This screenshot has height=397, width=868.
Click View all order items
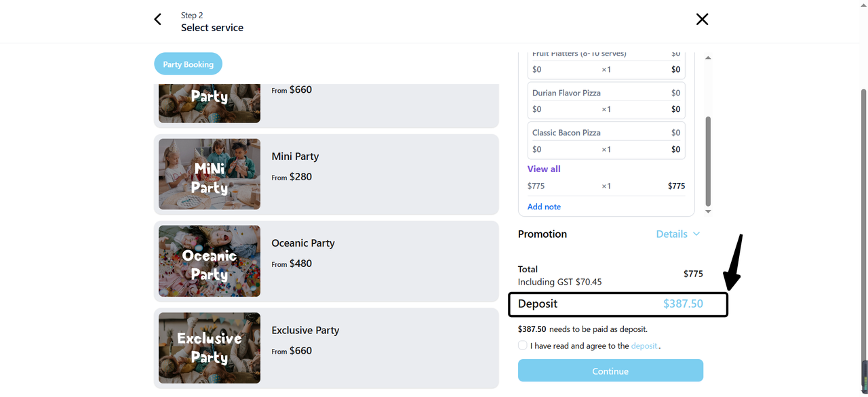pyautogui.click(x=544, y=169)
